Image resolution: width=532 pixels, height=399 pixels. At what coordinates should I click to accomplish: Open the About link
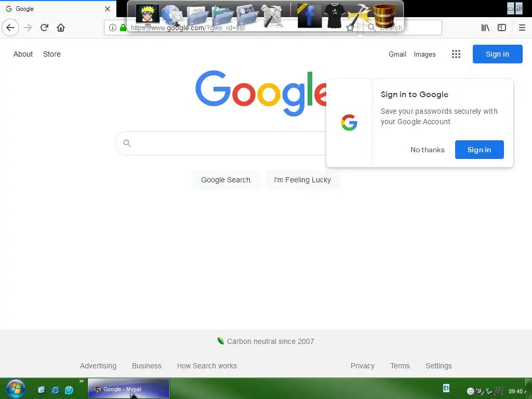23,54
